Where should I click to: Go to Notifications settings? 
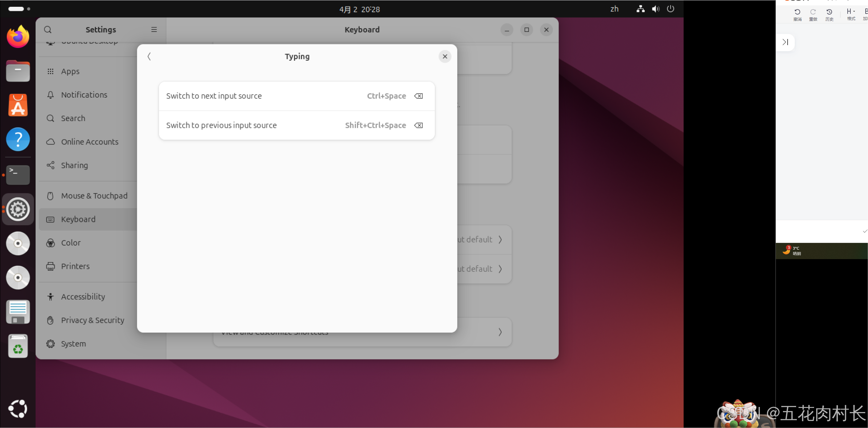(84, 95)
